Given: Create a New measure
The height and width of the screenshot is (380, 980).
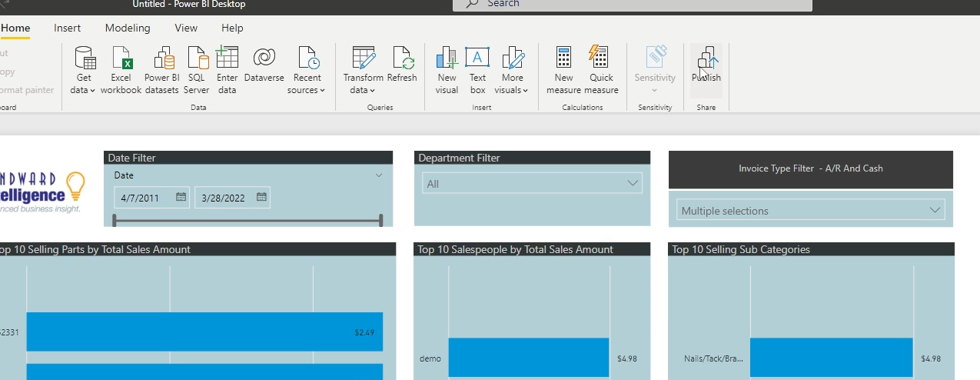Looking at the screenshot, I should pyautogui.click(x=563, y=70).
